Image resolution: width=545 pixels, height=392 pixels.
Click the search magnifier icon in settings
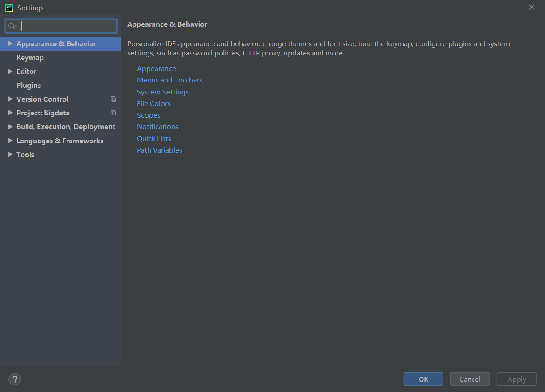coord(12,26)
